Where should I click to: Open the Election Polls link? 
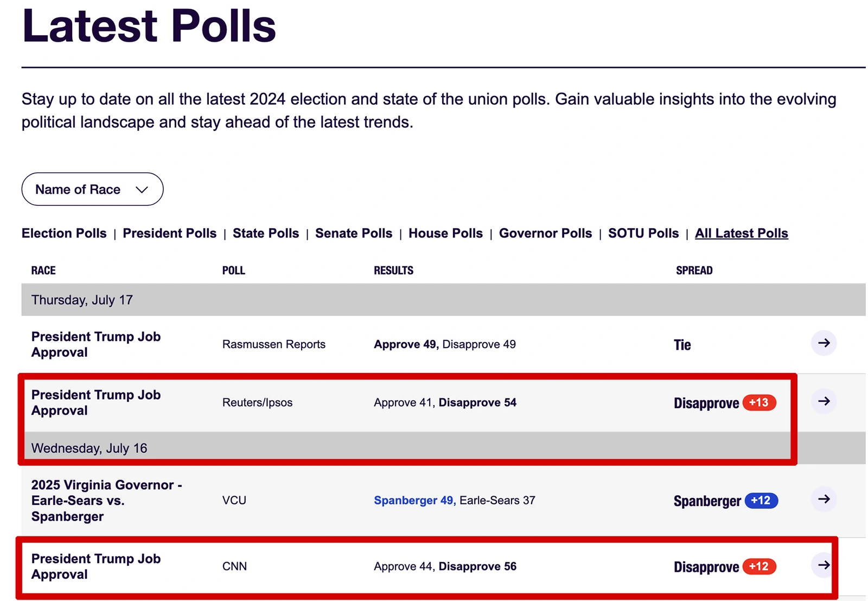[63, 233]
